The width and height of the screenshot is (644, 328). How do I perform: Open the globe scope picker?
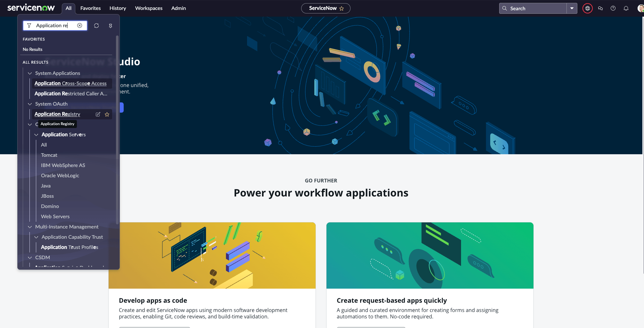[588, 8]
